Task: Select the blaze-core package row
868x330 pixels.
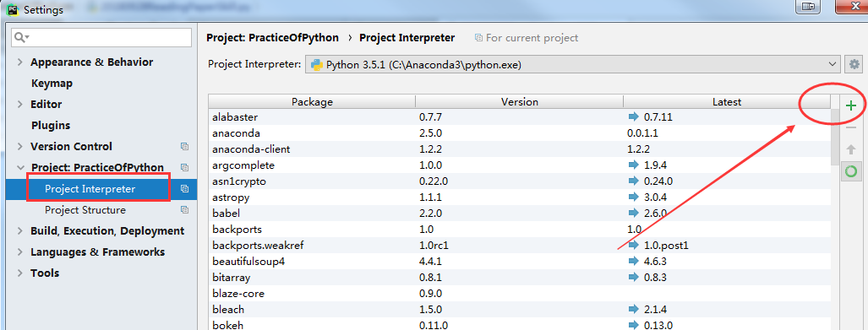Action: (519, 294)
